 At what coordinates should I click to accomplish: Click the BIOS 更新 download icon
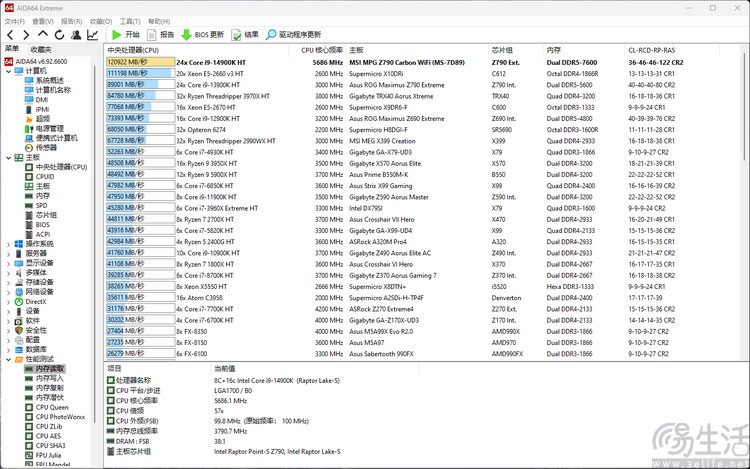point(202,34)
